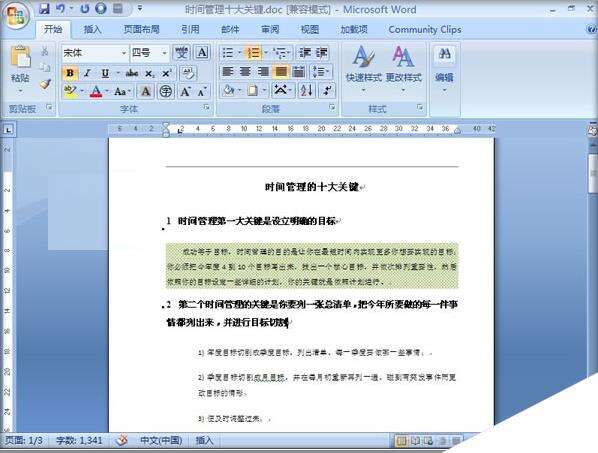
Task: Toggle Underline formatting
Action: [105, 73]
